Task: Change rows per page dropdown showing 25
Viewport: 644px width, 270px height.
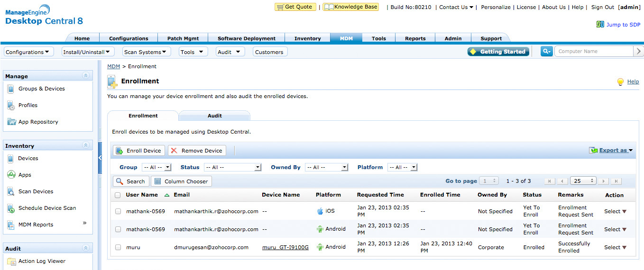Action: click(583, 181)
